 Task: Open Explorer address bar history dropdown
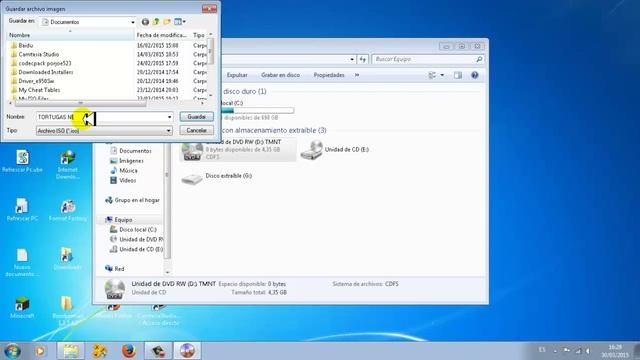pyautogui.click(x=352, y=59)
